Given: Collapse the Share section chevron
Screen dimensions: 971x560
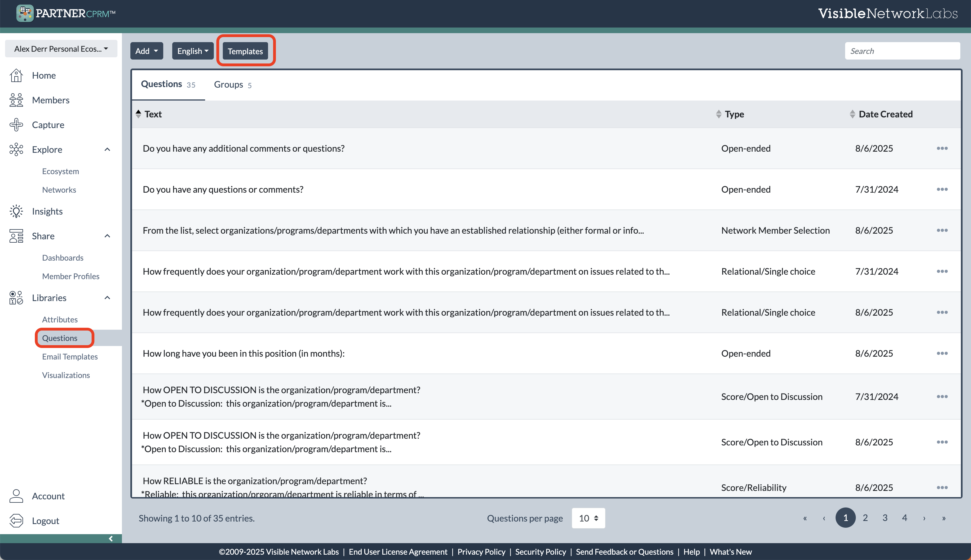Looking at the screenshot, I should tap(107, 236).
